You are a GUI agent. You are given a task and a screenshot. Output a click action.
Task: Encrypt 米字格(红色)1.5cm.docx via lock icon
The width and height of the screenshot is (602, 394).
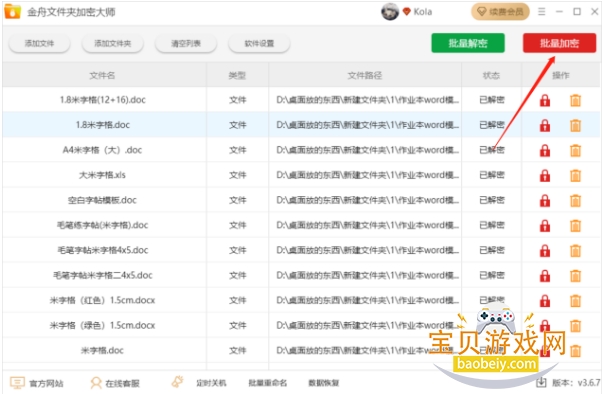[x=545, y=301]
